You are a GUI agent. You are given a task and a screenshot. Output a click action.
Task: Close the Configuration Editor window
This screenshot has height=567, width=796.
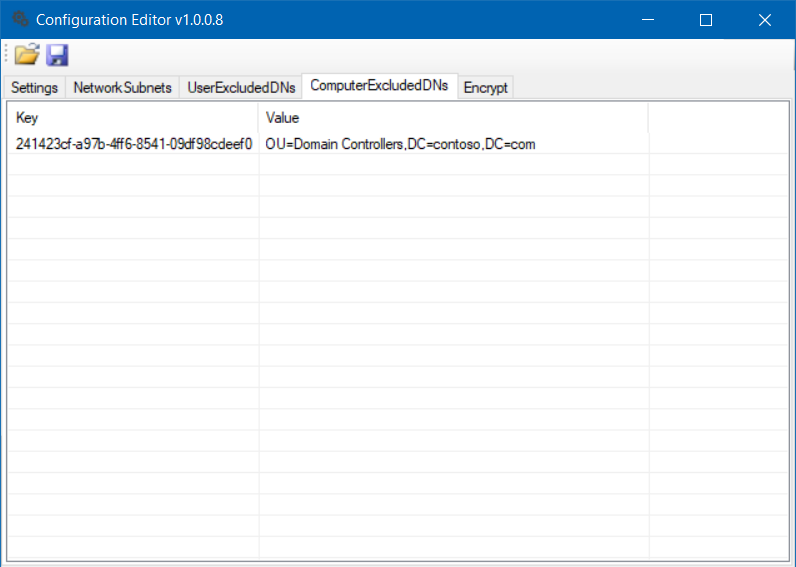coord(765,20)
